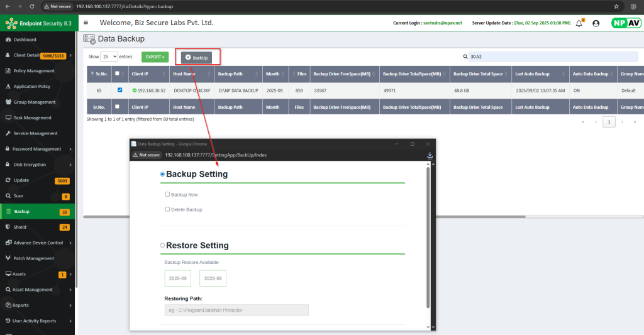The image size is (644, 335).
Task: Bookmark page with star icon
Action: coord(616,6)
